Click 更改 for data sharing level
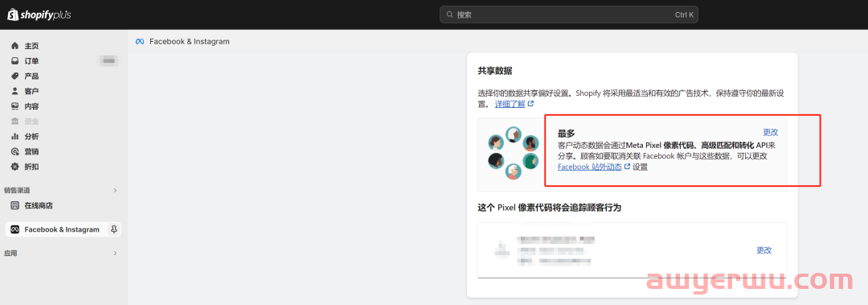 (771, 132)
